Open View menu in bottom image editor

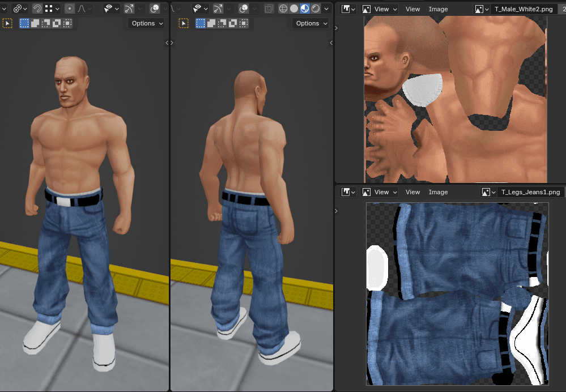point(412,192)
